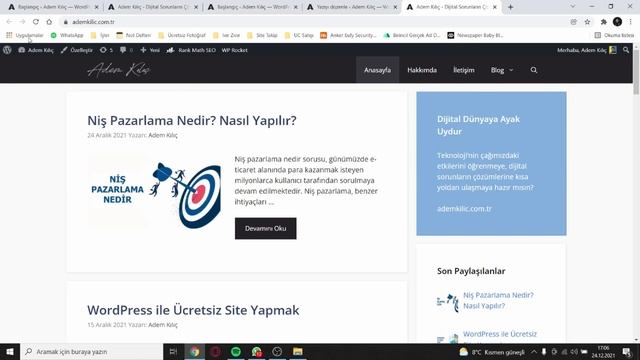Open File Explorer from taskbar
The height and width of the screenshot is (360, 640).
[x=298, y=351]
